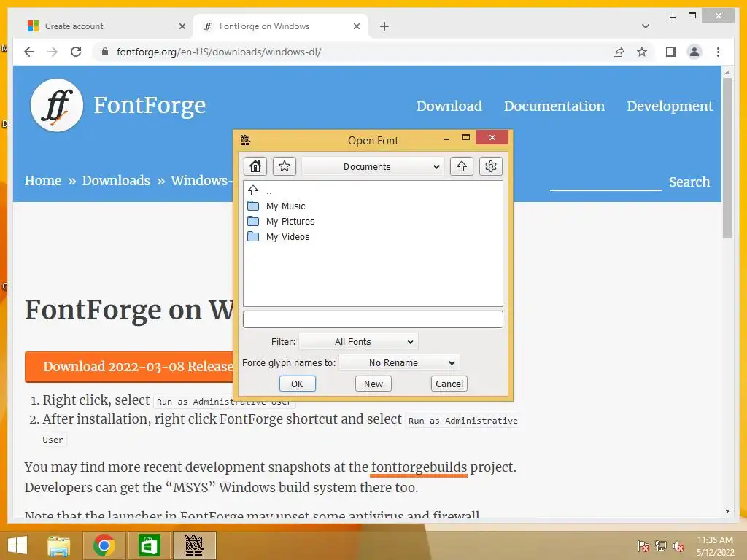Open the fontforgebuilds project link
This screenshot has height=560, width=747.
[x=419, y=467]
